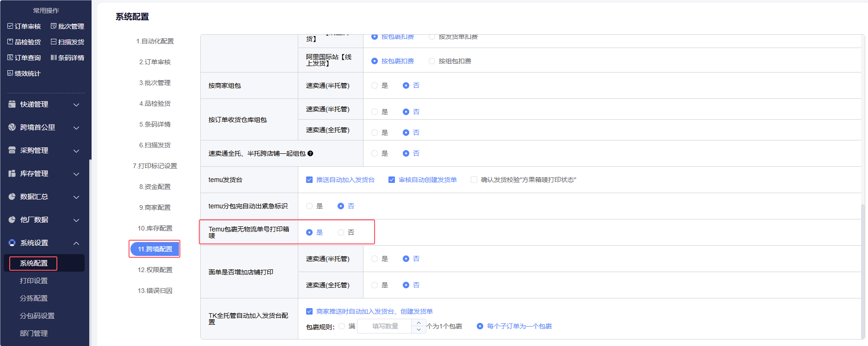Click the 扫描发货 shortcut icon
This screenshot has width=868, height=346.
(54, 42)
